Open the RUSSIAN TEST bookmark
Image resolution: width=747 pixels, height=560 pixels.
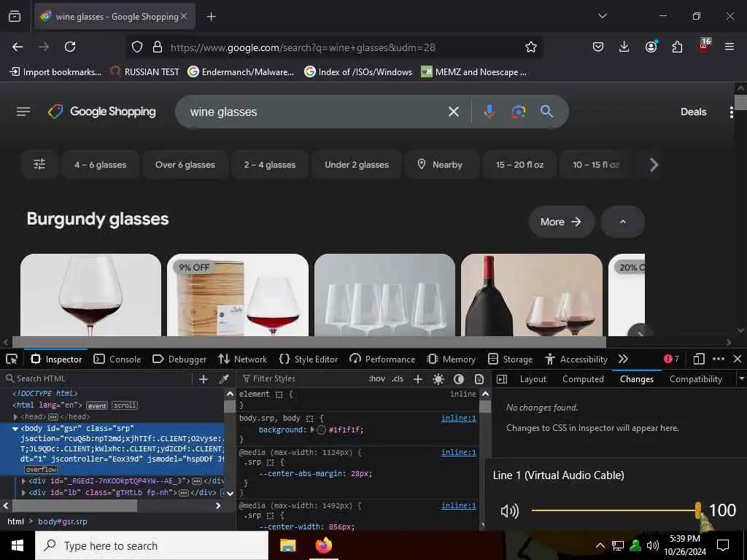145,72
